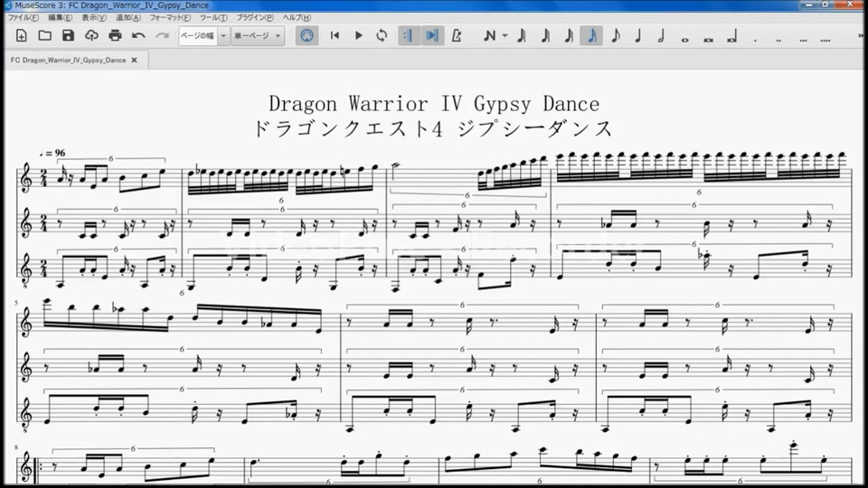Screen dimensions: 868x488
Task: Open a score file using the folder icon
Action: [x=45, y=36]
